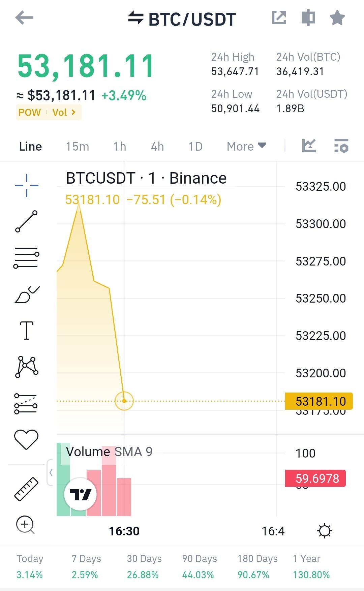Screen dimensions: 364x591
Task: Activate the ruler measure tool
Action: [26, 489]
